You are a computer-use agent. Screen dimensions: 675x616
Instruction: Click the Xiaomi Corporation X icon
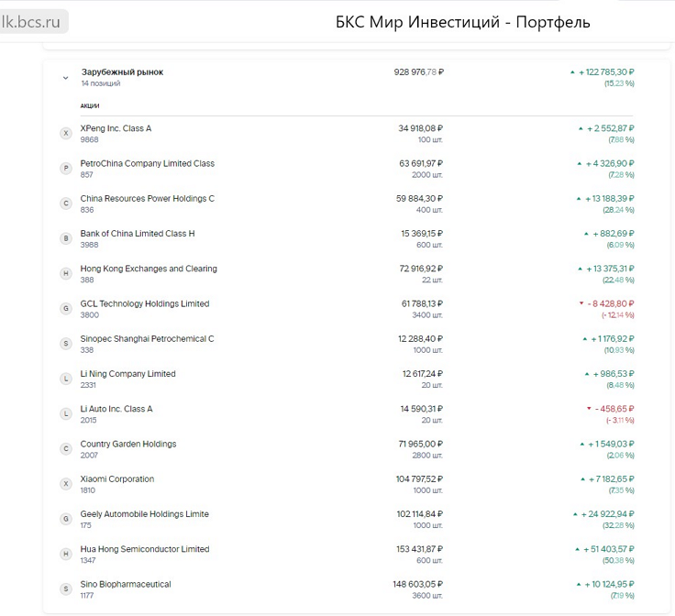65,484
